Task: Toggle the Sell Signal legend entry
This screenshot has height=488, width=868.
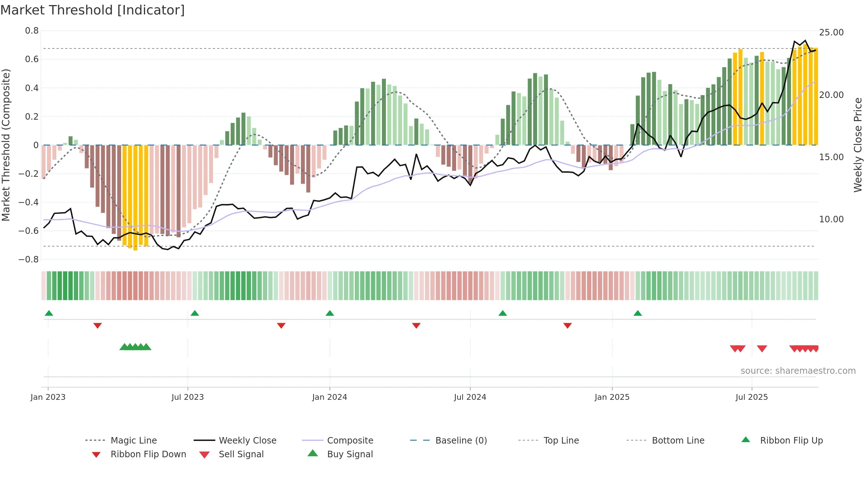Action: click(x=231, y=454)
